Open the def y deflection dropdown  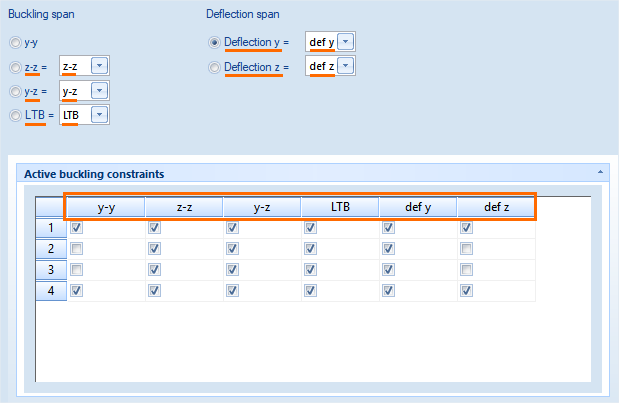pos(345,42)
